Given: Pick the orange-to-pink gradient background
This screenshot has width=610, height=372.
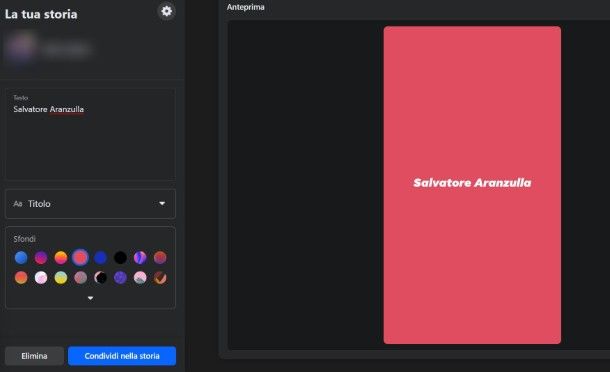Looking at the screenshot, I should click(61, 257).
